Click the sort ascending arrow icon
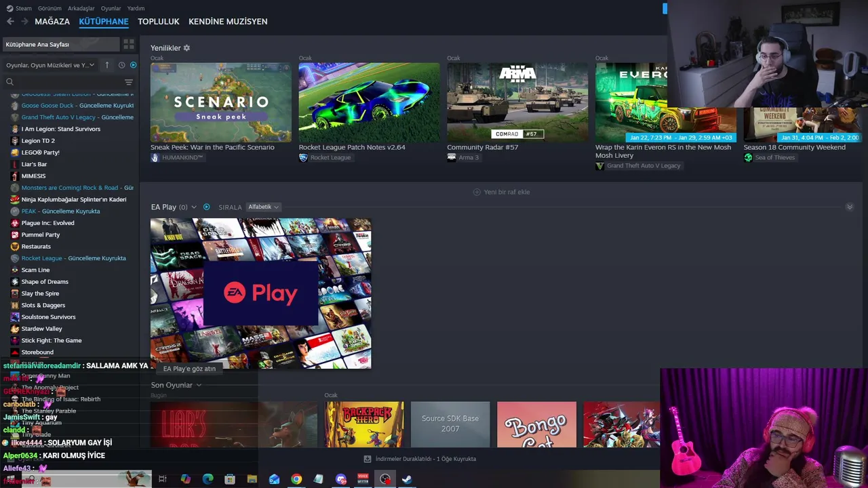 click(x=106, y=65)
